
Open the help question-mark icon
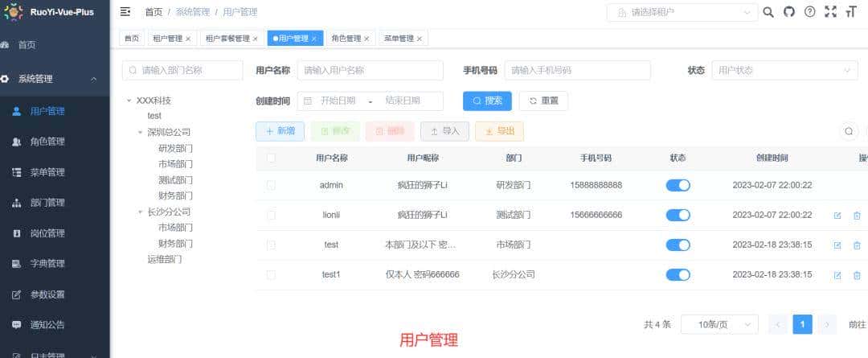[810, 12]
